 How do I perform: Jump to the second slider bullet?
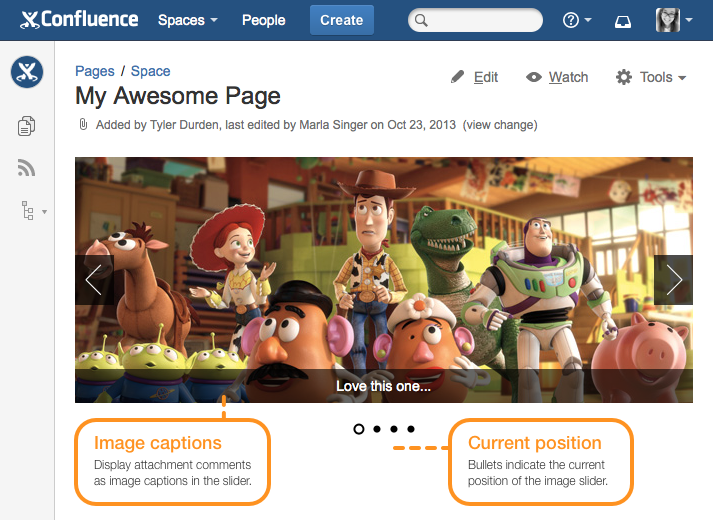pos(377,429)
